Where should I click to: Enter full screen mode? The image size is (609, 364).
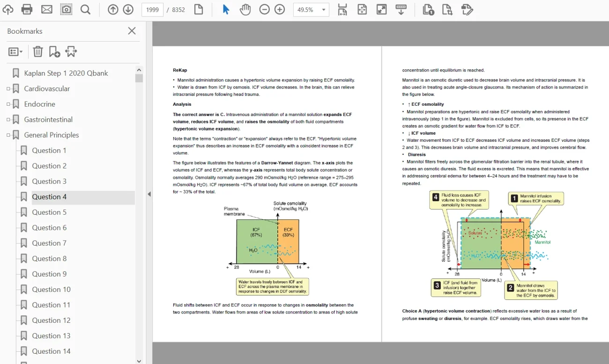click(382, 9)
